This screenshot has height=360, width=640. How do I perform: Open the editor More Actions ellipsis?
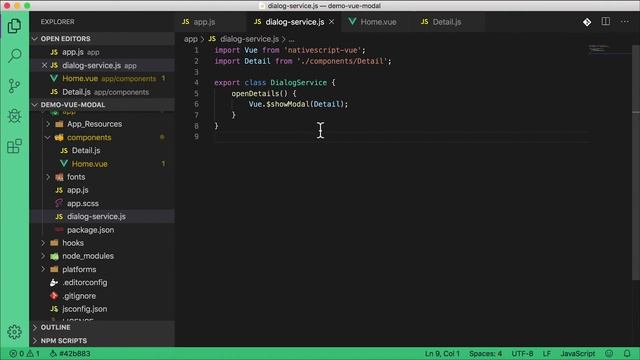pyautogui.click(x=625, y=22)
